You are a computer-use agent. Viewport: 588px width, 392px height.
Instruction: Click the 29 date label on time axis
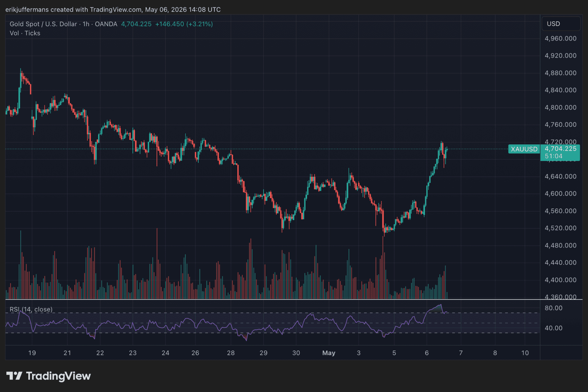pyautogui.click(x=264, y=353)
